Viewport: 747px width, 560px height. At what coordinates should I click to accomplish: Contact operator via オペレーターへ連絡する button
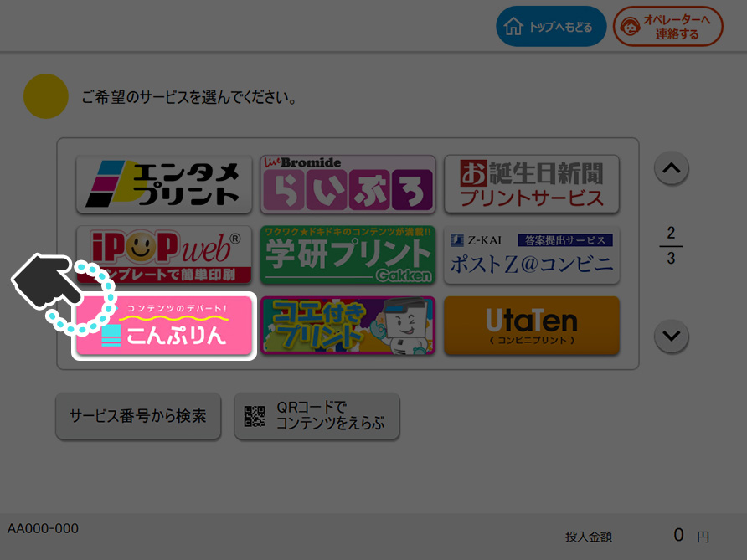[668, 26]
